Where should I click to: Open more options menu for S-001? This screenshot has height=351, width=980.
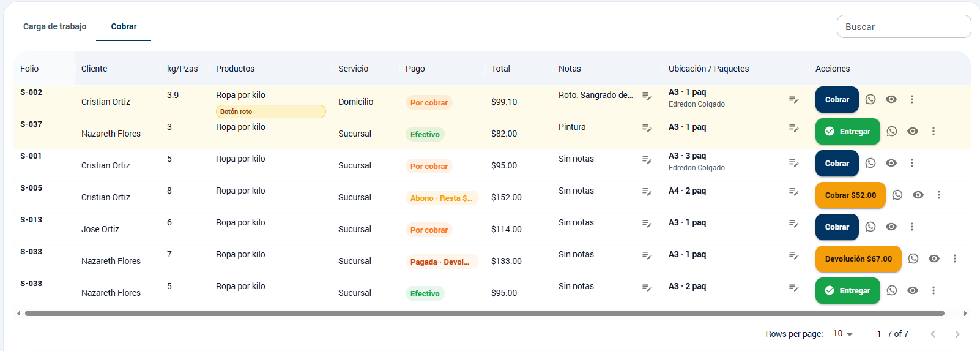(912, 163)
